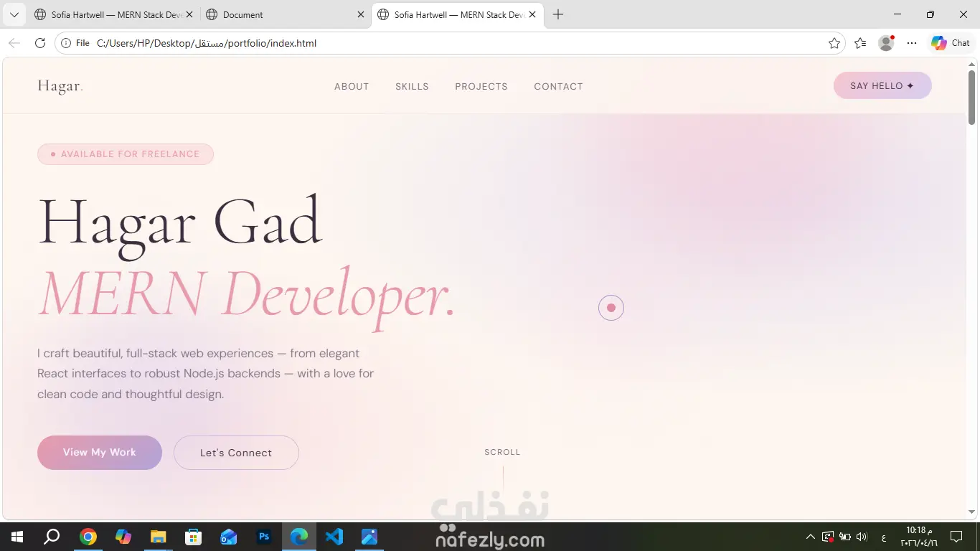Add this page to favorites with star
Screen dimensions: 980x551
pos(834,43)
